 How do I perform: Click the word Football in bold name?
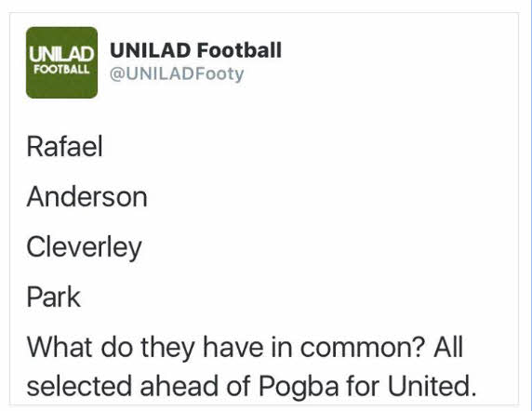[239, 50]
